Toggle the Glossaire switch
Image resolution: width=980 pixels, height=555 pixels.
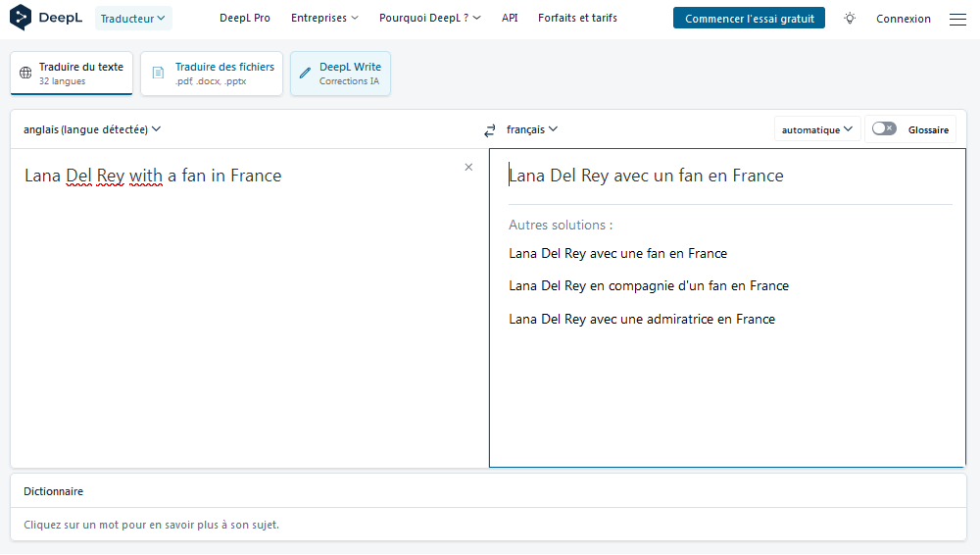(x=884, y=128)
